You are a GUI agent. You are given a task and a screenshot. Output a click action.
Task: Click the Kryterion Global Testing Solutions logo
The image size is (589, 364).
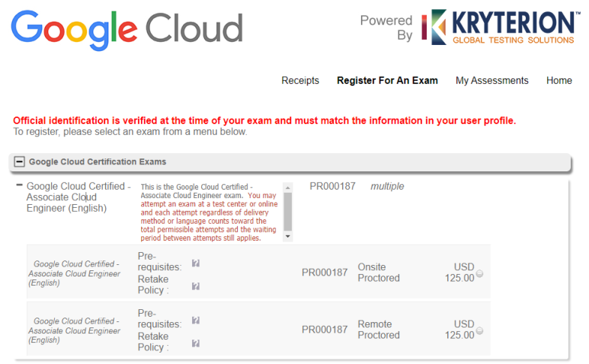click(x=501, y=27)
